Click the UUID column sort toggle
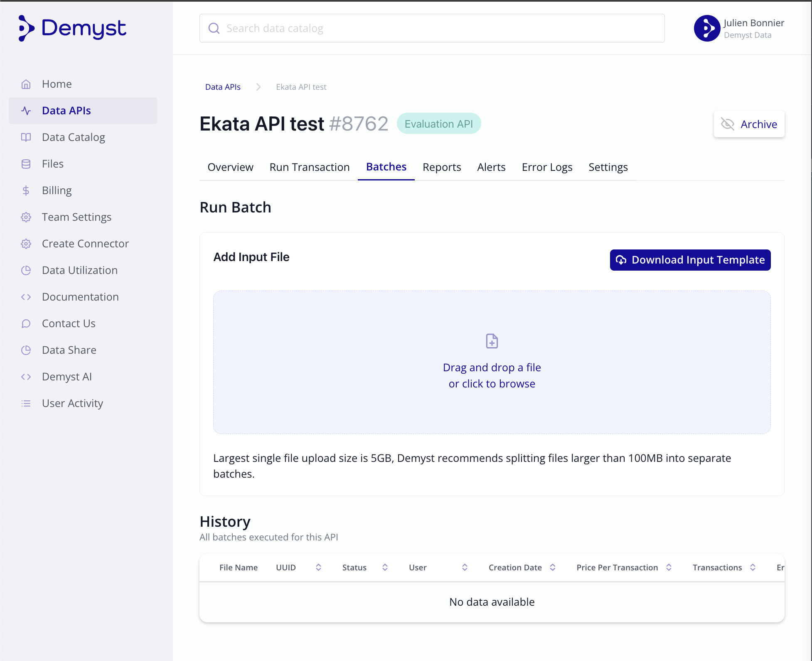The width and height of the screenshot is (812, 661). [x=317, y=567]
